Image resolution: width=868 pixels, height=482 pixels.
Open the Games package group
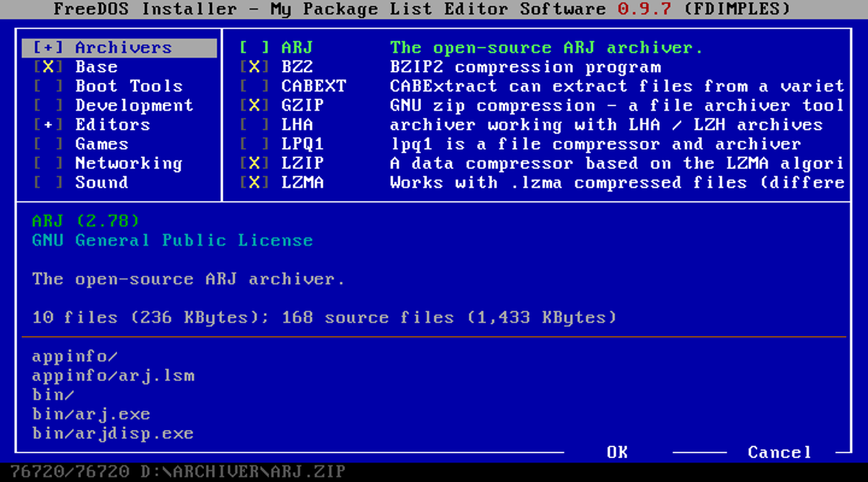pyautogui.click(x=102, y=144)
